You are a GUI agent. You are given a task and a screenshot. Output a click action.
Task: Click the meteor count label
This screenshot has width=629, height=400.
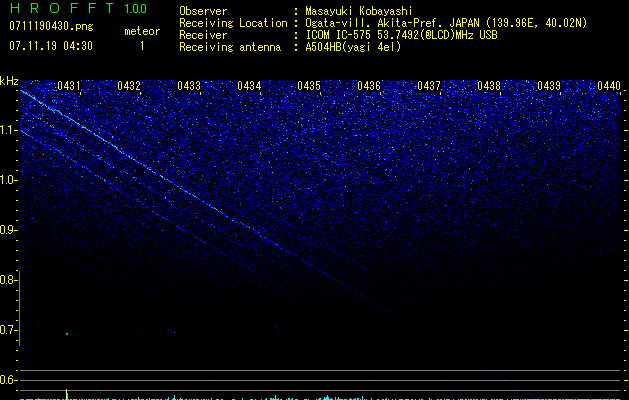click(142, 31)
